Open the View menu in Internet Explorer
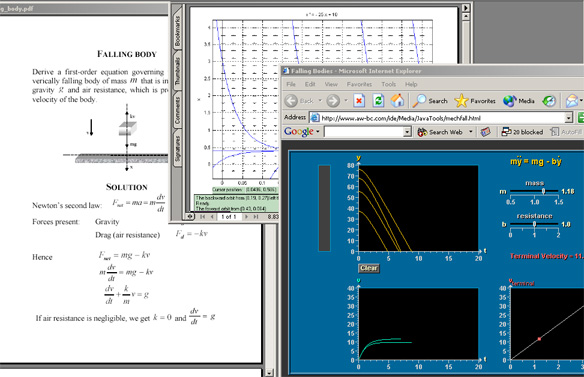Image resolution: width=584 pixels, height=377 pixels. [331, 84]
